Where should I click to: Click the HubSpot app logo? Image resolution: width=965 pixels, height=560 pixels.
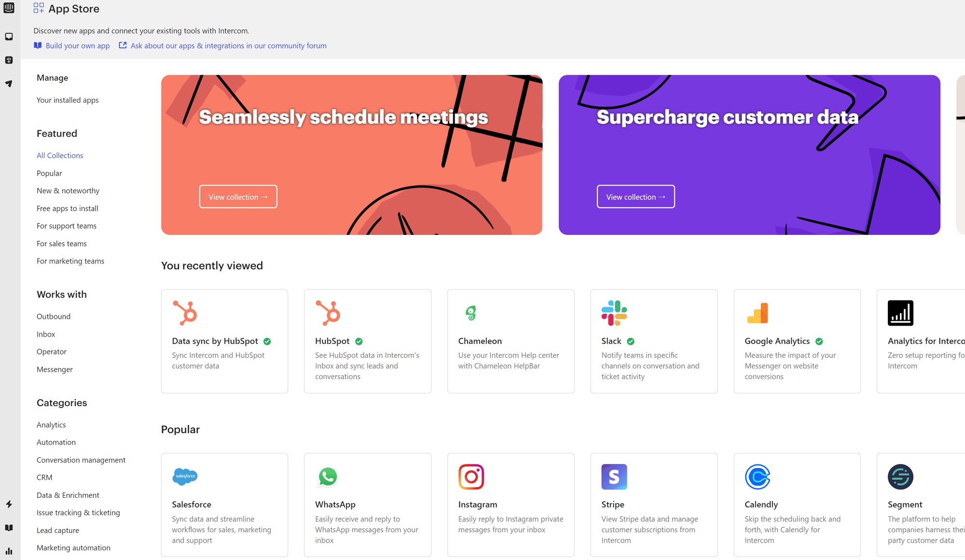point(328,313)
